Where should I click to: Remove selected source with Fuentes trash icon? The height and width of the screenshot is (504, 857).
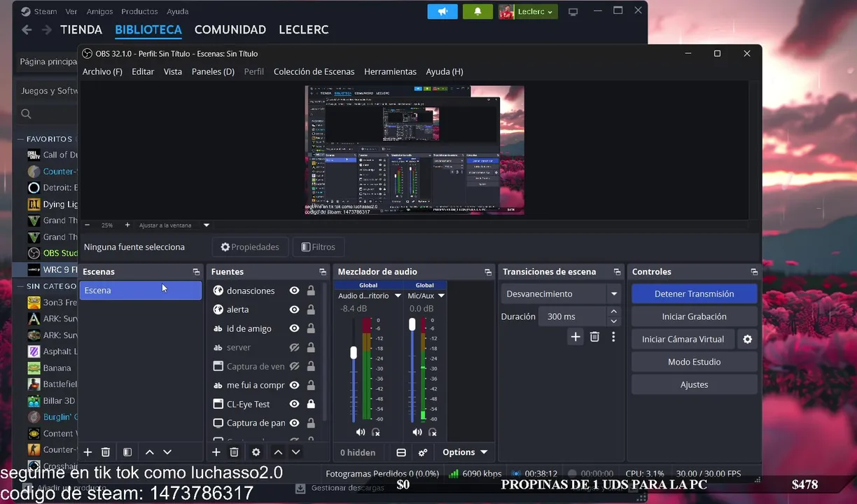point(235,452)
